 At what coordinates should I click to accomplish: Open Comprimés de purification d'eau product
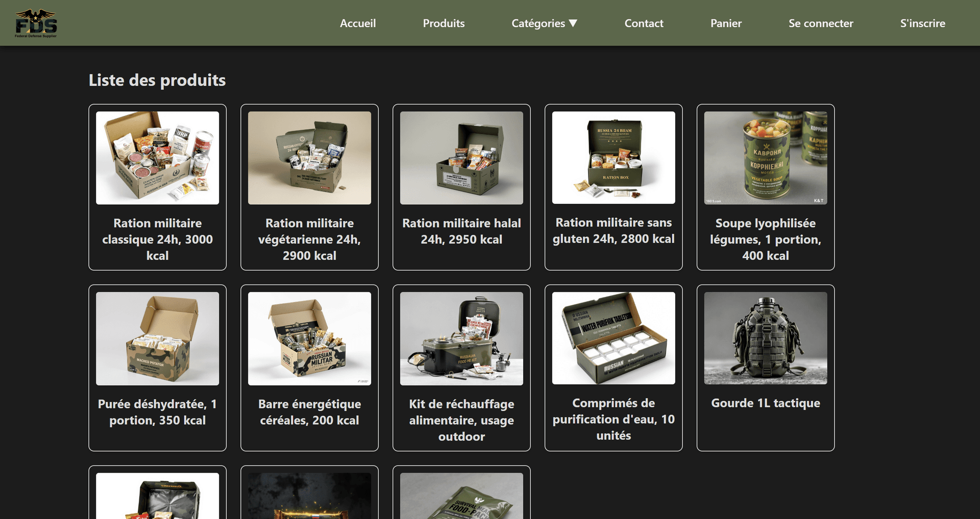(613, 338)
